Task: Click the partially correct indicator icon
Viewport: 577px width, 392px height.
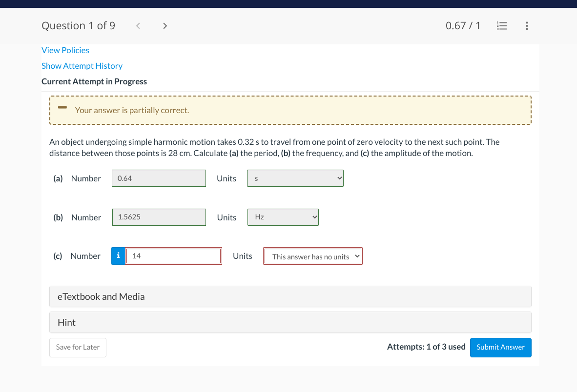Action: click(x=62, y=108)
